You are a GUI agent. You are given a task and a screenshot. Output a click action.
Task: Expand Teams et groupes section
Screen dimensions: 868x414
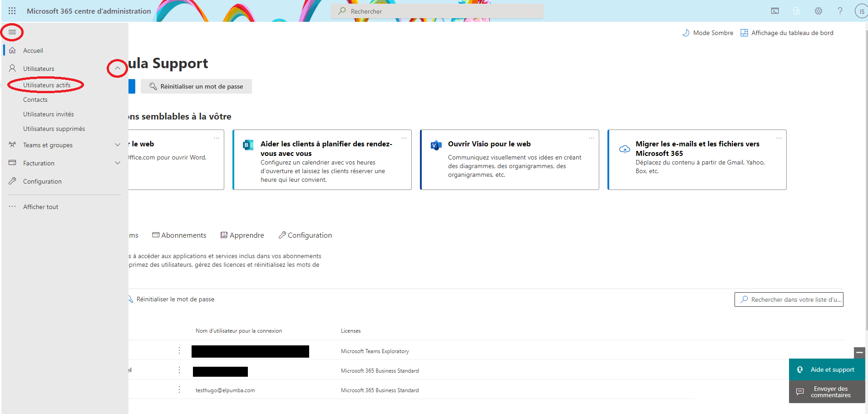117,145
